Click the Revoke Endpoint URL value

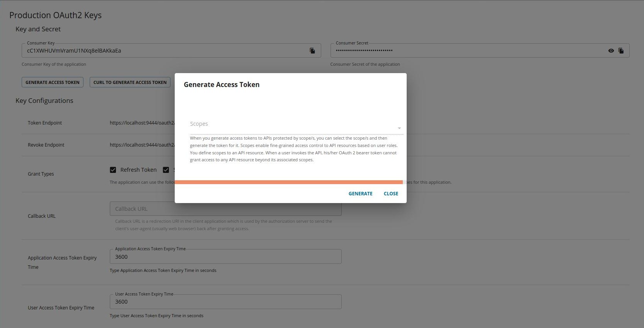142,145
